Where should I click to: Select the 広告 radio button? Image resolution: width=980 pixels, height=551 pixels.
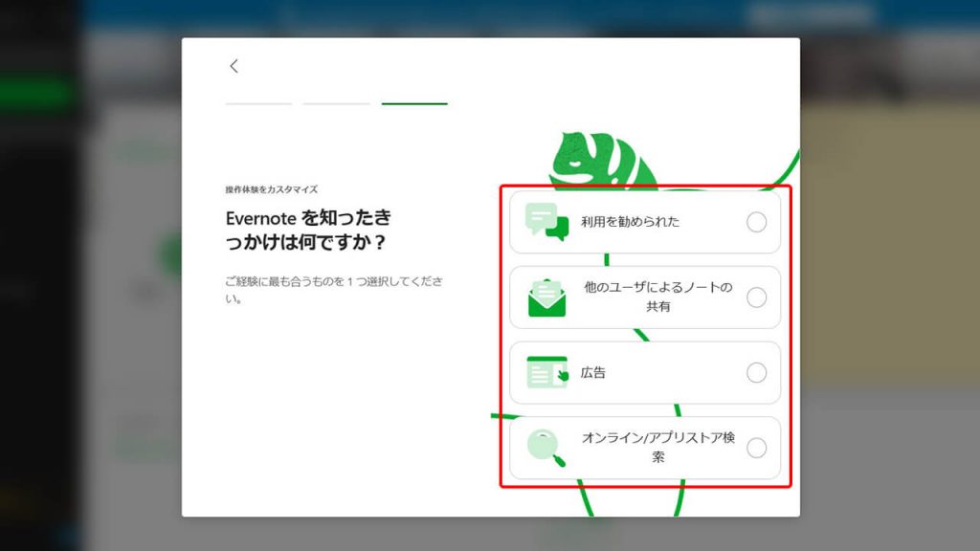click(x=756, y=373)
